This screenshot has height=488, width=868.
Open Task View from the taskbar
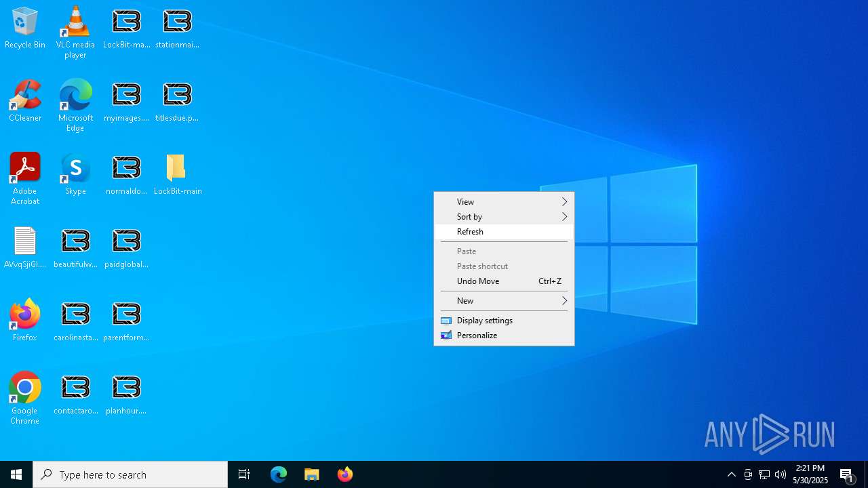pos(244,474)
